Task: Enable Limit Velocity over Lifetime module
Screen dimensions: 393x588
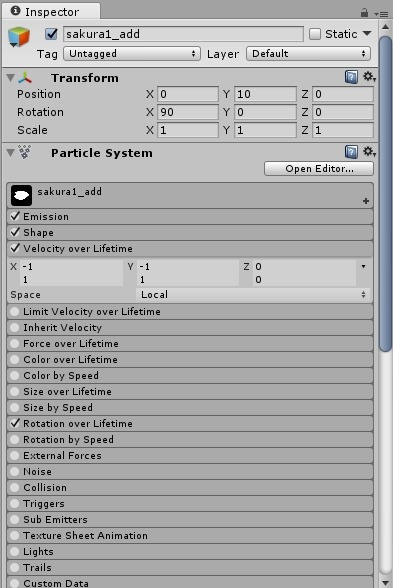Action: pyautogui.click(x=15, y=312)
